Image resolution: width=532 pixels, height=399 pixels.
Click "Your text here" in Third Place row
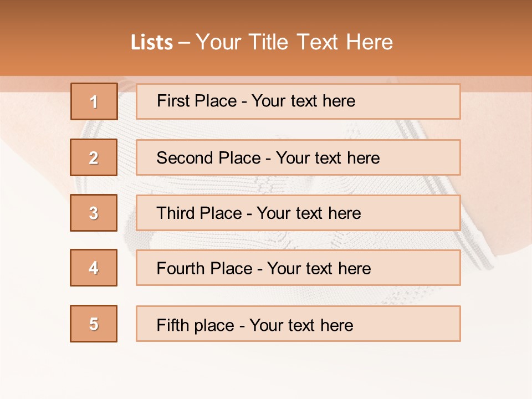click(x=309, y=213)
